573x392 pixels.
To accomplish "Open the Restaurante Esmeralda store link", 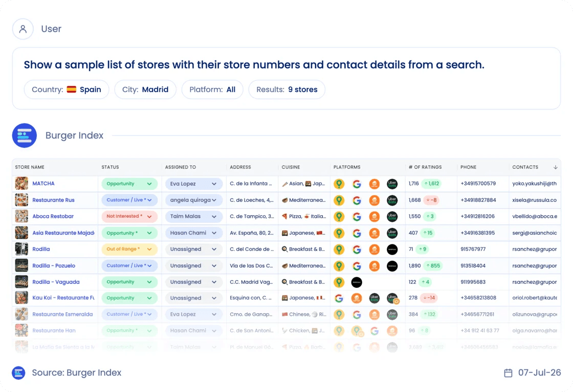I will coord(62,314).
